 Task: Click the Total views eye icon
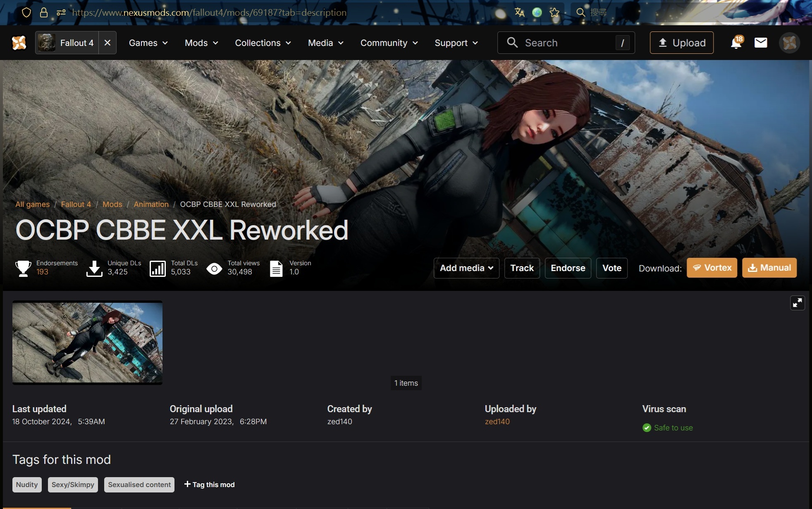pos(214,269)
